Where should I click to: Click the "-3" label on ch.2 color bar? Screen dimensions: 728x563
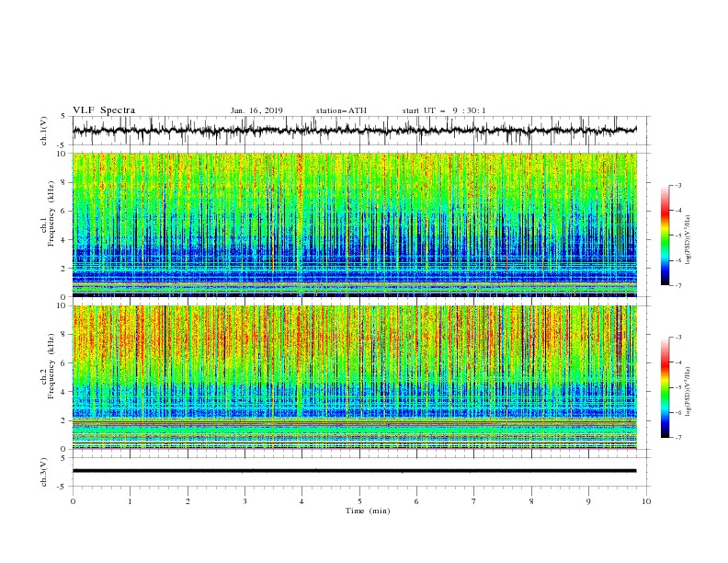(678, 338)
